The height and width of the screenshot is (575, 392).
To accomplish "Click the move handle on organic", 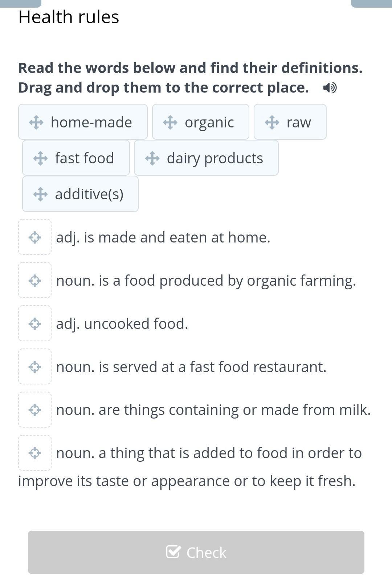I will point(170,122).
